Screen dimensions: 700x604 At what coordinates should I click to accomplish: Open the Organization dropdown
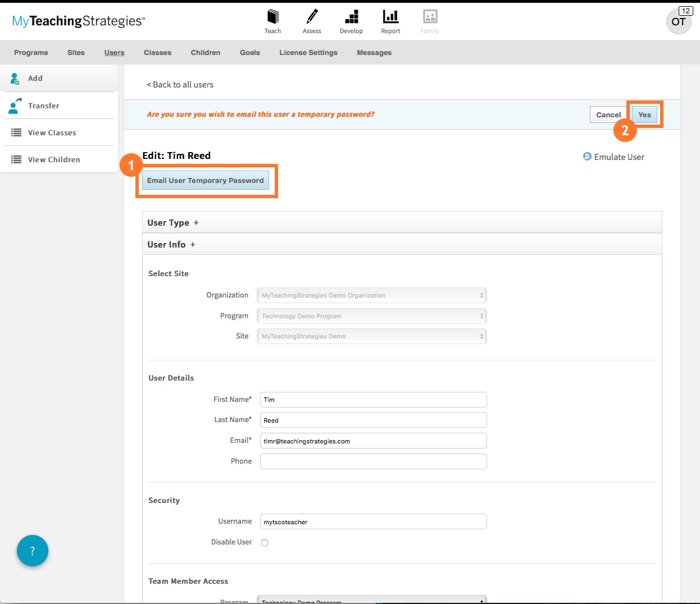(371, 295)
